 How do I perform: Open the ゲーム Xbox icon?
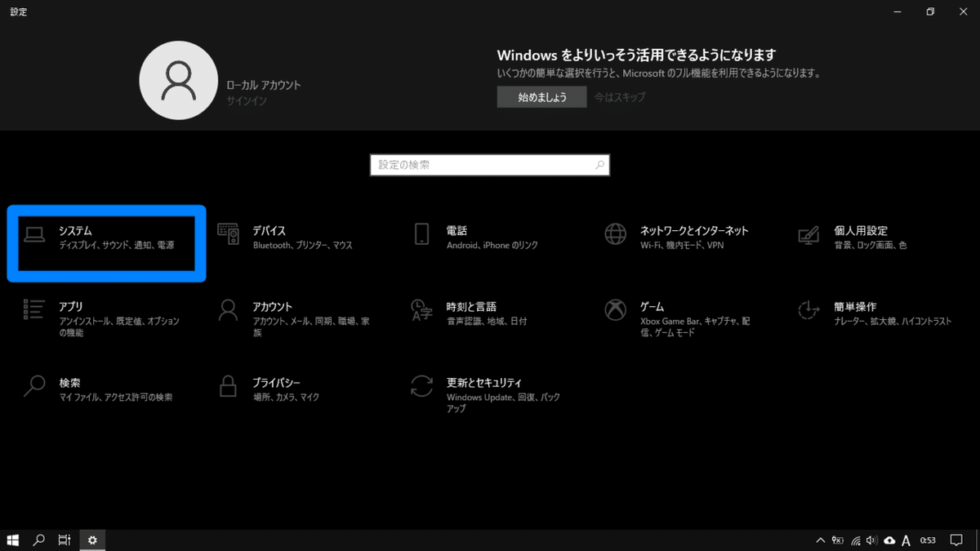(615, 310)
